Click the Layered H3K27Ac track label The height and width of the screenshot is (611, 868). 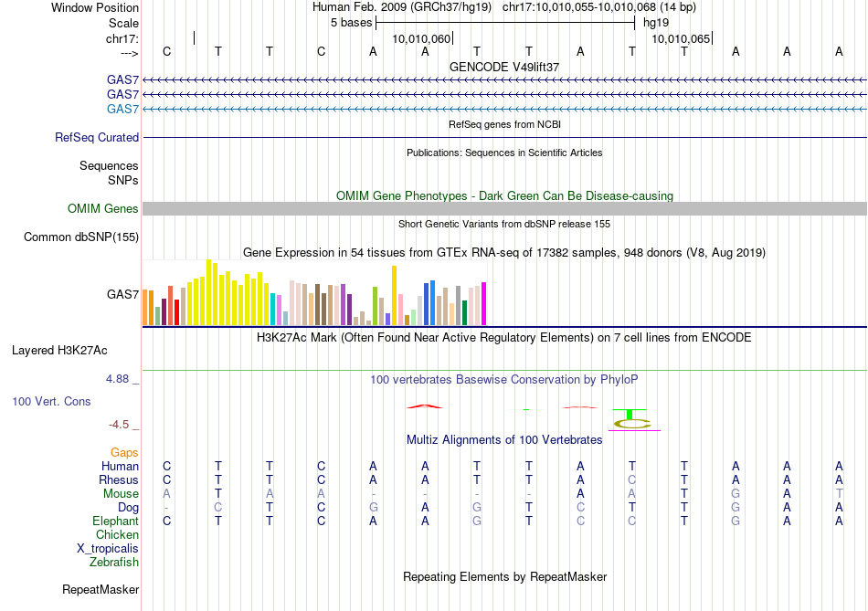click(x=59, y=351)
